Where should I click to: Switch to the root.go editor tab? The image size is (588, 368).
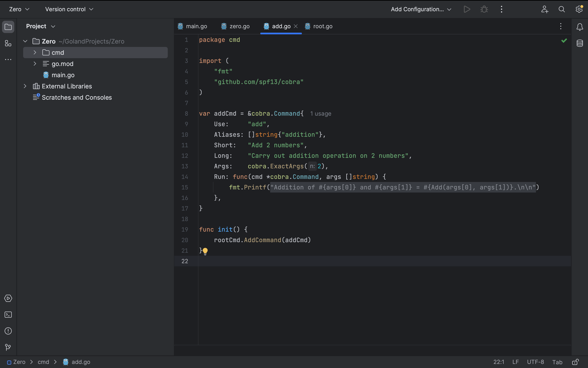(x=322, y=26)
